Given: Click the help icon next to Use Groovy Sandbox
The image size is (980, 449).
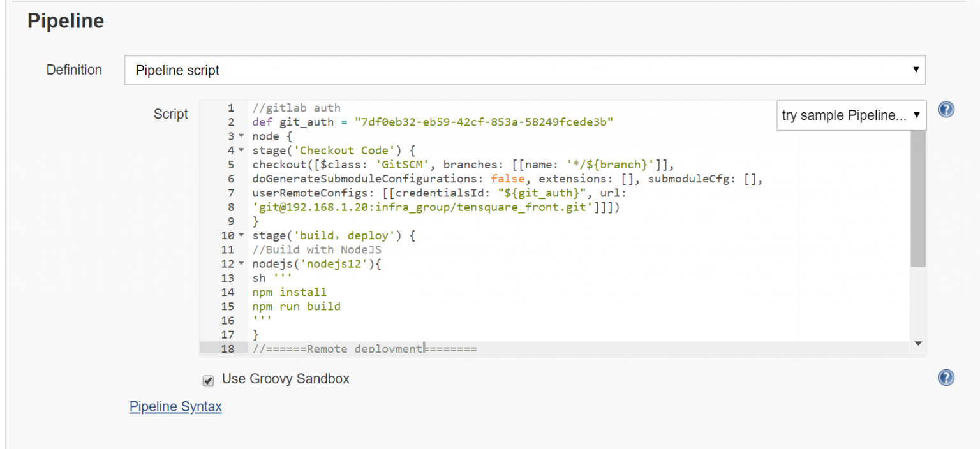Looking at the screenshot, I should (x=946, y=378).
